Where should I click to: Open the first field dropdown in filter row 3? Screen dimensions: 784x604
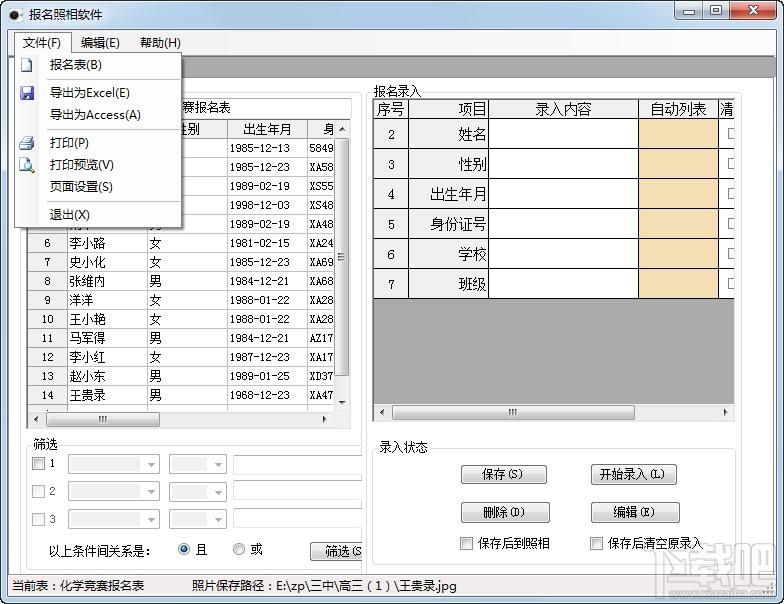tap(114, 520)
